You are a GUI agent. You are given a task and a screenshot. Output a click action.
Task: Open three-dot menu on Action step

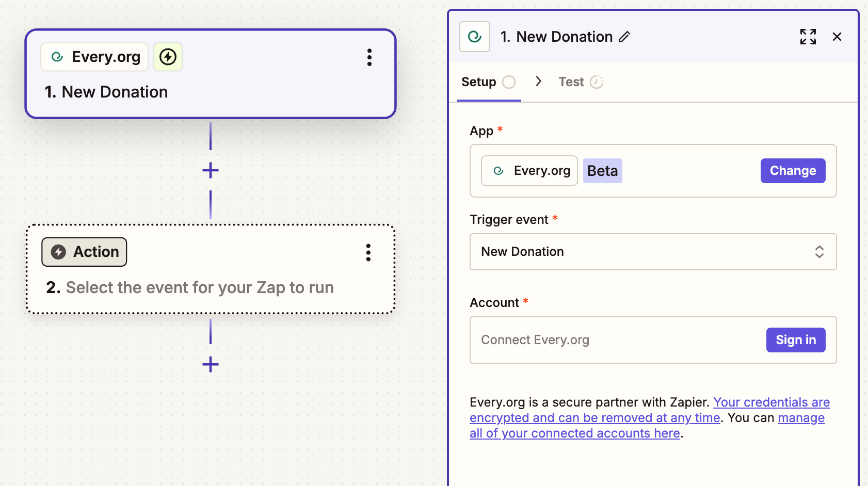pyautogui.click(x=368, y=253)
